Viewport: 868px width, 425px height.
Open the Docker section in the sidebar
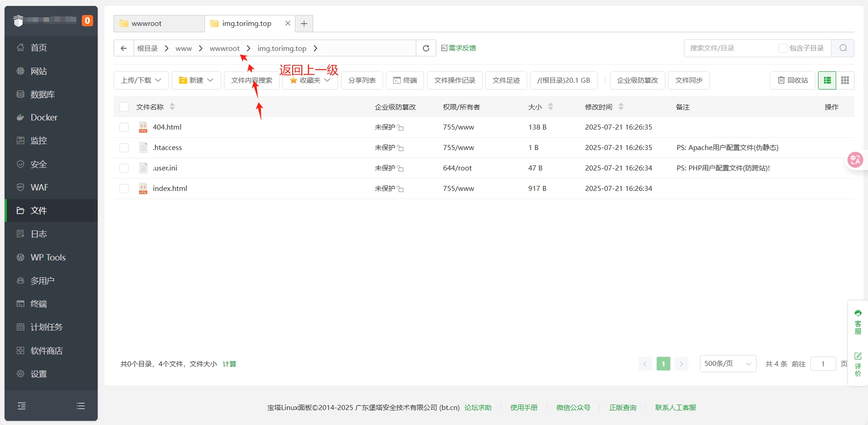coord(44,117)
